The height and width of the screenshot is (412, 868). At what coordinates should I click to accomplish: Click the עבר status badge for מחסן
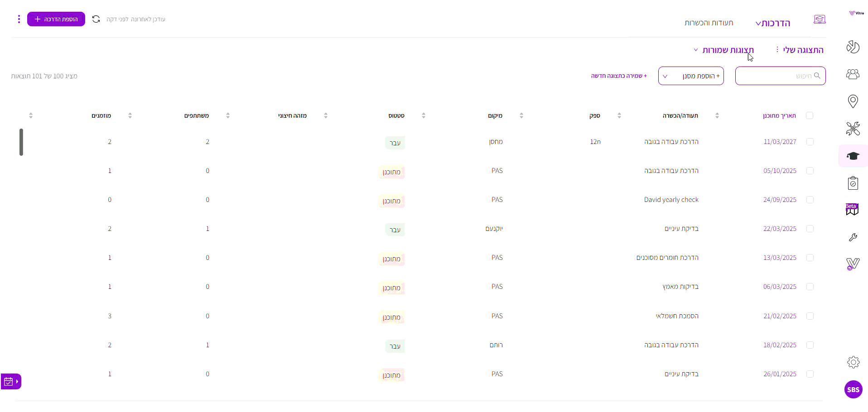pos(395,143)
